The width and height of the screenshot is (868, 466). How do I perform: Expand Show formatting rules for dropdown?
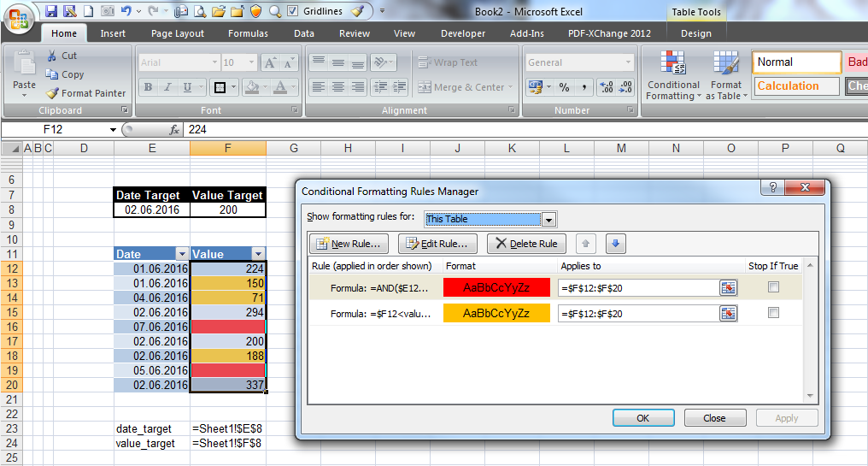click(x=548, y=219)
